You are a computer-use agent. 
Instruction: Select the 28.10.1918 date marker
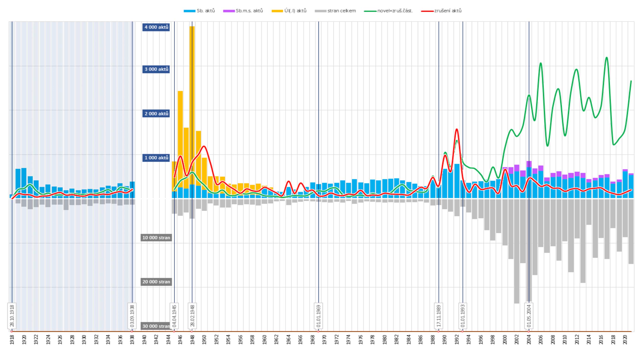12,316
